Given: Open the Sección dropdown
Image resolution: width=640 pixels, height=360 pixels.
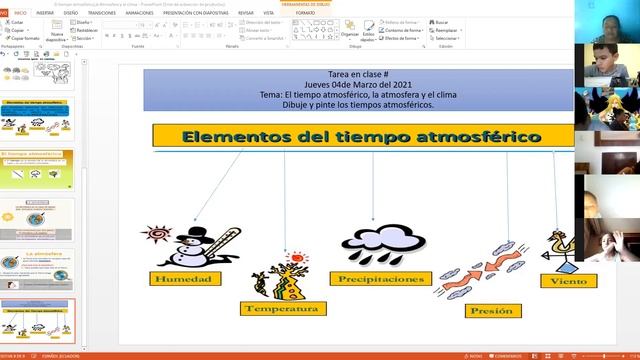Looking at the screenshot, I should pos(83,38).
